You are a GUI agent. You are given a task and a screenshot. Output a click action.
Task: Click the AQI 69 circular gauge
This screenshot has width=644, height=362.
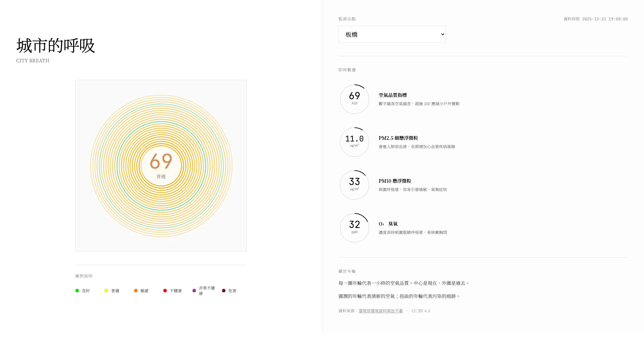coord(355,99)
